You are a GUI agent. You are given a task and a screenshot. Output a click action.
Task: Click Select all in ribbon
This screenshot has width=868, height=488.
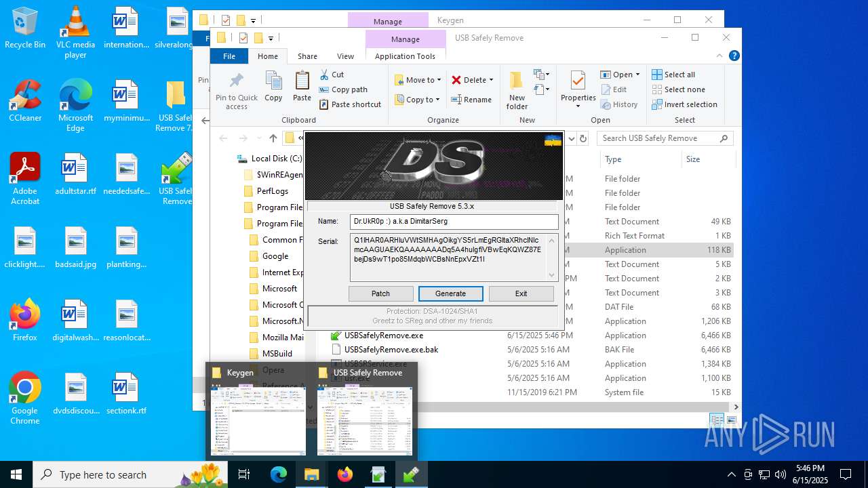673,75
